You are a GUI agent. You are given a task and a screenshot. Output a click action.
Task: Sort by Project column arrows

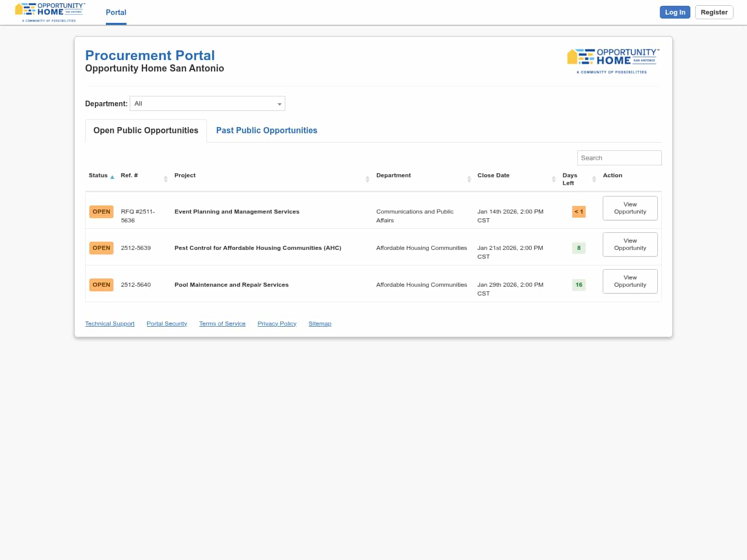pyautogui.click(x=367, y=179)
